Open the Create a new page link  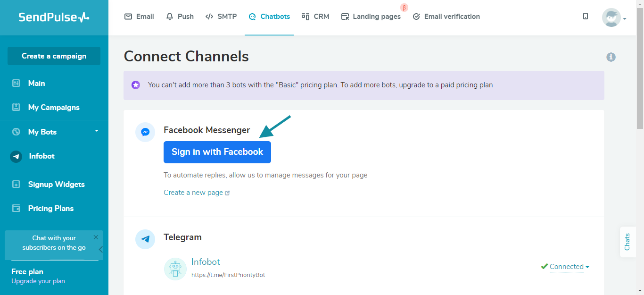(194, 192)
